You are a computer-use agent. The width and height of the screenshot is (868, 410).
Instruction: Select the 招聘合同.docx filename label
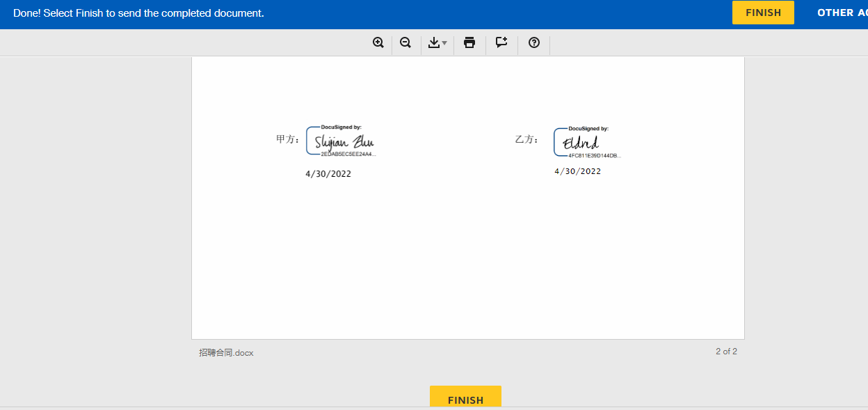coord(225,353)
